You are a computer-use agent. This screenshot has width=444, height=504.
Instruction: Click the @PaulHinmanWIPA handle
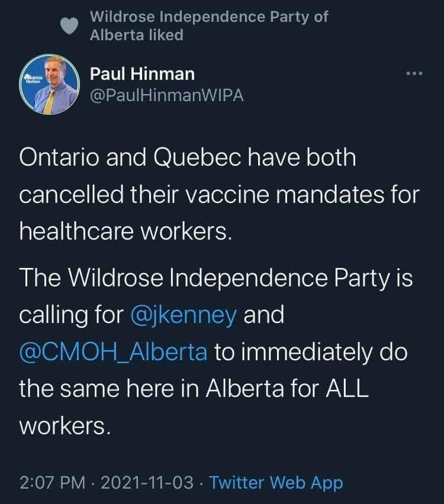click(166, 96)
